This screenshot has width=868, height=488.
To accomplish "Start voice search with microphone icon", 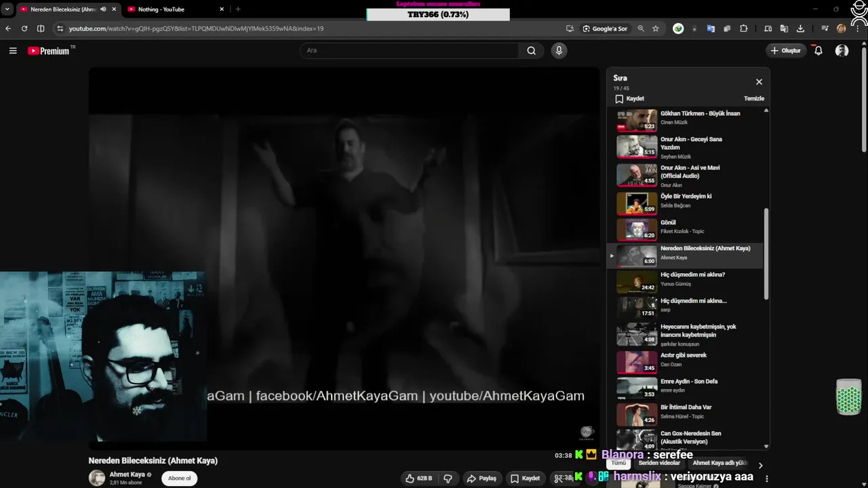I will click(559, 51).
